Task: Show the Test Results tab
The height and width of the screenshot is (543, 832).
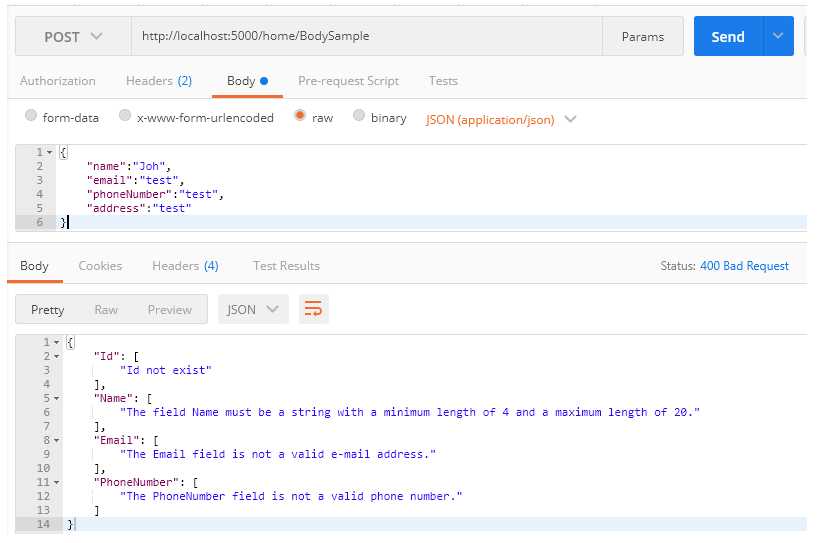Action: pos(286,266)
